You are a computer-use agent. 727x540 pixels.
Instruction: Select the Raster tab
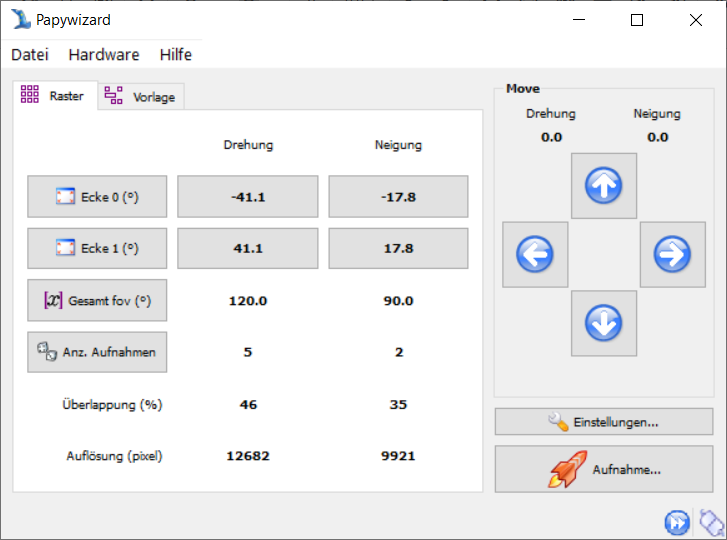(x=55, y=96)
